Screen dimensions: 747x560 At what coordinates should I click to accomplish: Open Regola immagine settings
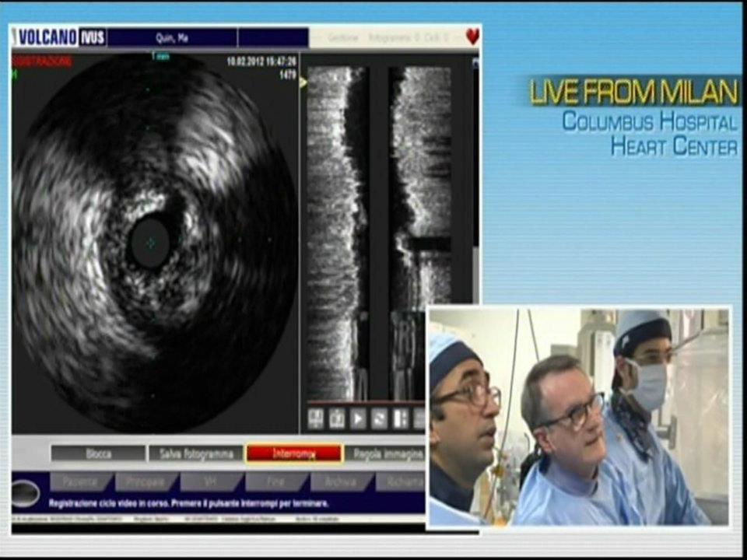(x=386, y=453)
